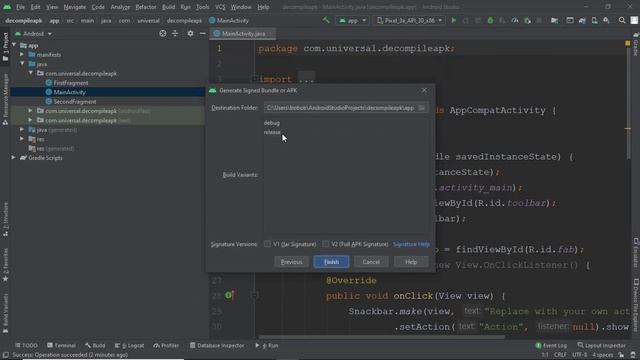Viewport: 640px width, 360px height.
Task: Open the Gradle tool window on the right edge
Action: (x=636, y=45)
